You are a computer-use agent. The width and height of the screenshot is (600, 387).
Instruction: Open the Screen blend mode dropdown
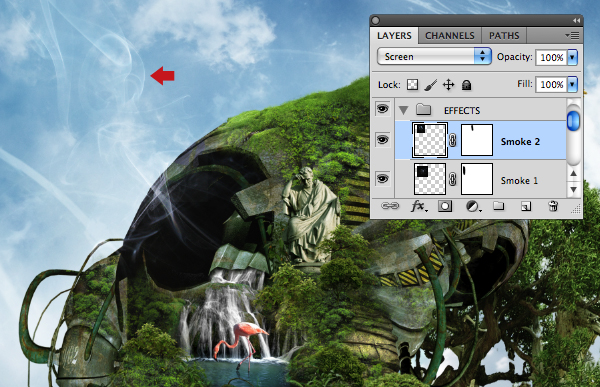[x=434, y=57]
